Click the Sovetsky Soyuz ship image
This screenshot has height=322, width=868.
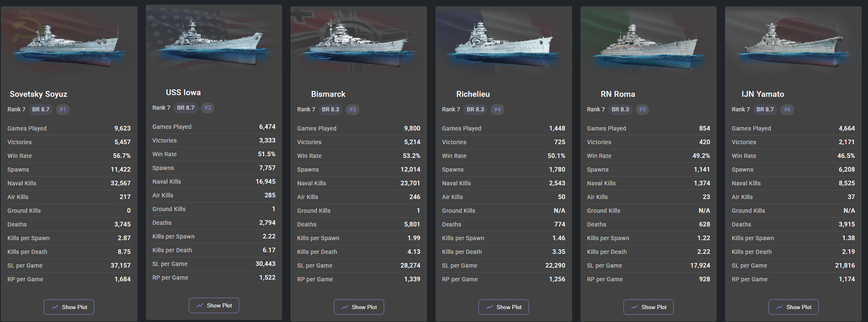(69, 44)
